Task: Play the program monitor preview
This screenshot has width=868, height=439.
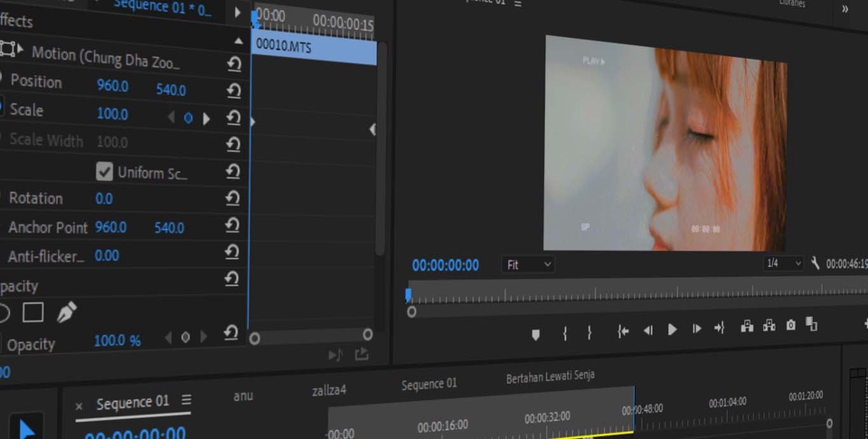Action: coord(672,329)
